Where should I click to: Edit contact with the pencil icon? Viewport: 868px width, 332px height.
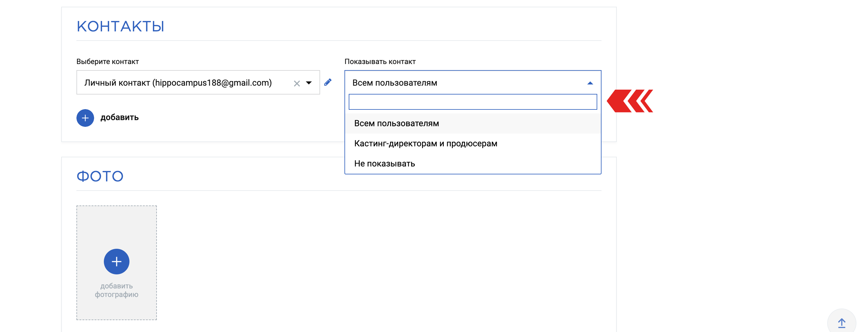point(328,82)
